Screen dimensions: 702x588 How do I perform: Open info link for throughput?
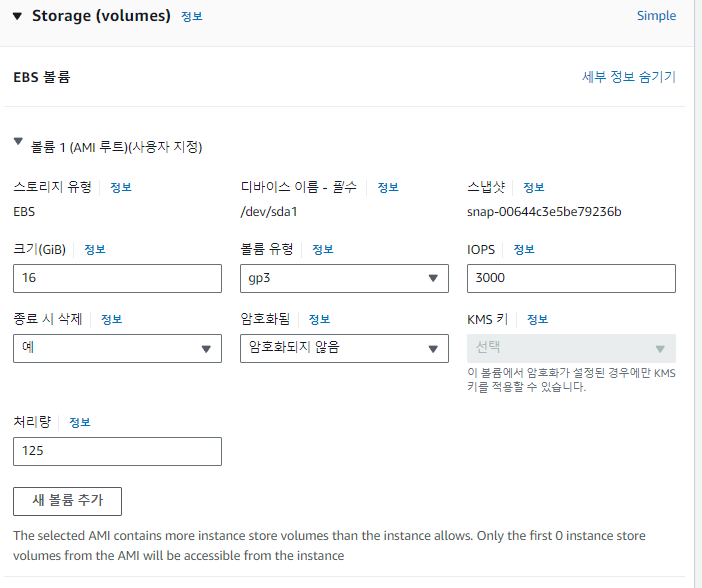[80, 422]
